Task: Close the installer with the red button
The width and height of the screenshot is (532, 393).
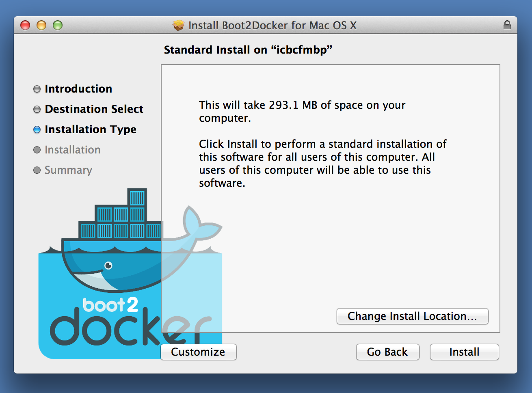Action: 25,25
